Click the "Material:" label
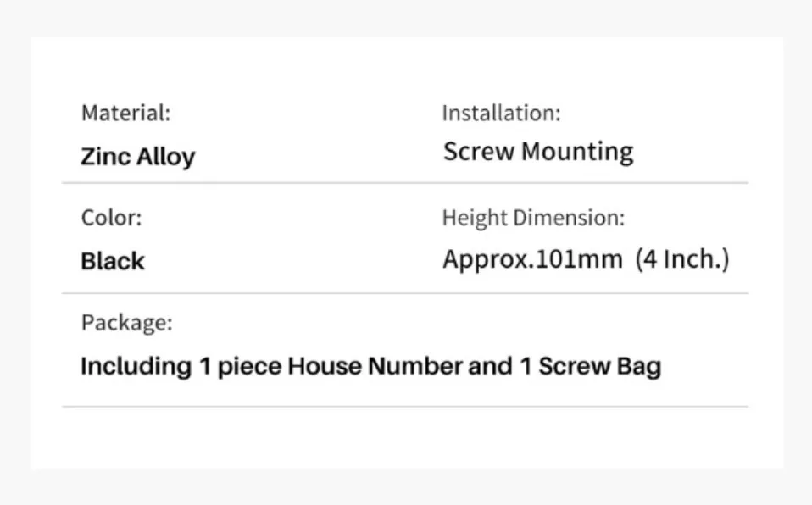Image resolution: width=812 pixels, height=505 pixels. point(125,113)
